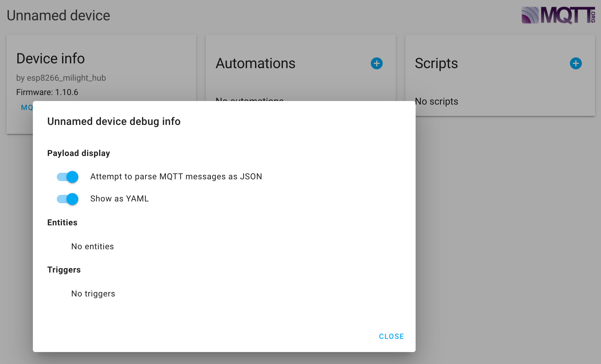This screenshot has width=601, height=364.
Task: Select the Device info card header
Action: tap(50, 58)
